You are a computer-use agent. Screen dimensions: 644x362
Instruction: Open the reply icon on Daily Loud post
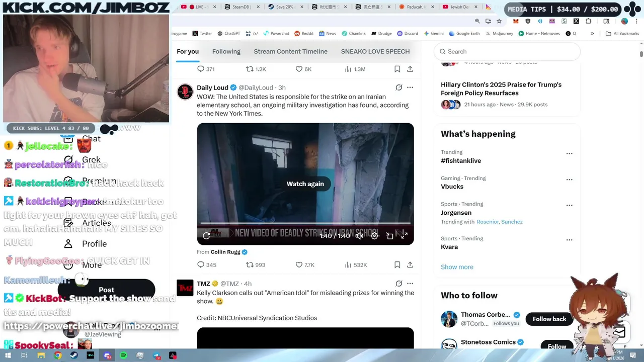[201, 264]
